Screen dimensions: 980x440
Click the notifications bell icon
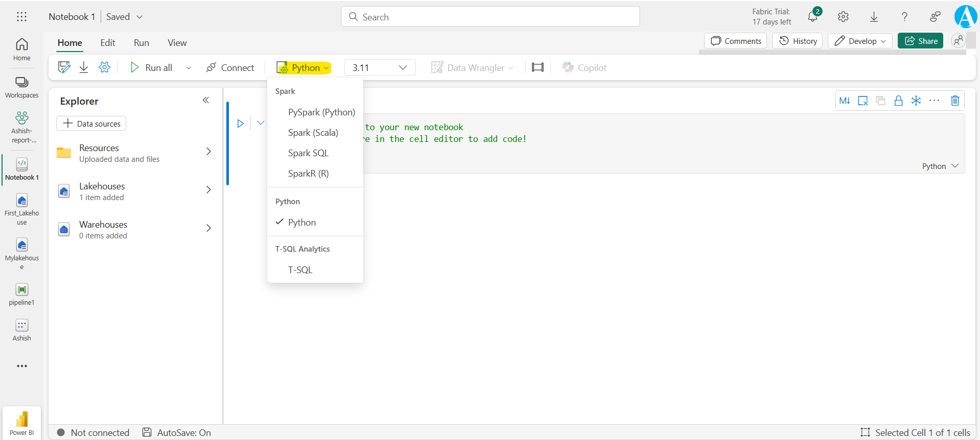812,17
